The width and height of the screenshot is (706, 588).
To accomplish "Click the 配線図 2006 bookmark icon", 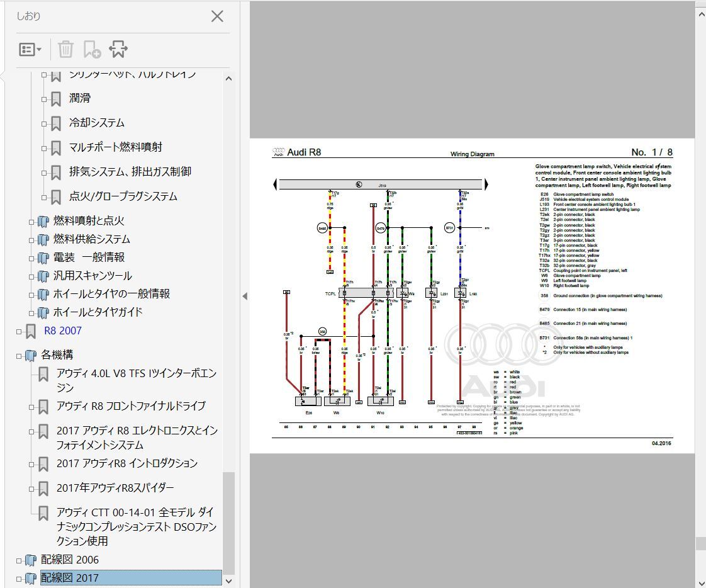I will coord(30,560).
